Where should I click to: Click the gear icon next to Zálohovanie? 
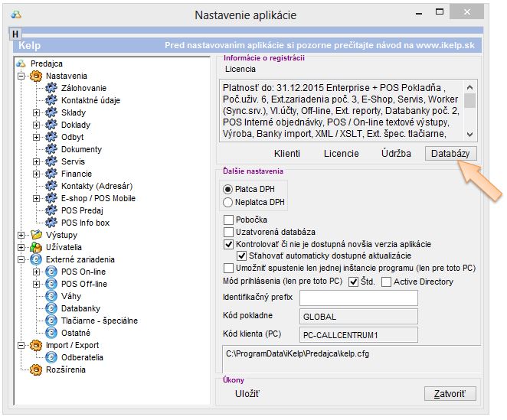coord(51,88)
